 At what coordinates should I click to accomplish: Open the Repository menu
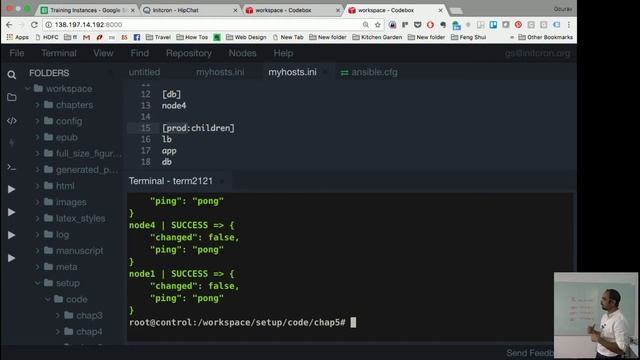(189, 53)
